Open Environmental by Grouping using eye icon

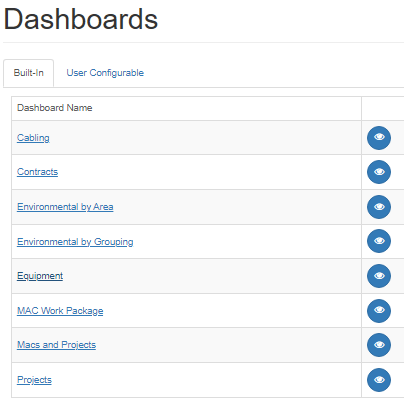(x=379, y=241)
